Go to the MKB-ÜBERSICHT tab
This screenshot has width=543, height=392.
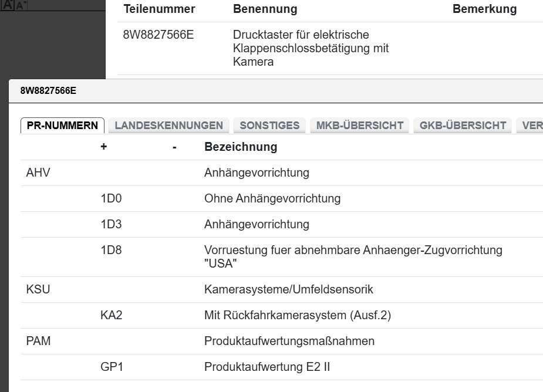tap(359, 125)
